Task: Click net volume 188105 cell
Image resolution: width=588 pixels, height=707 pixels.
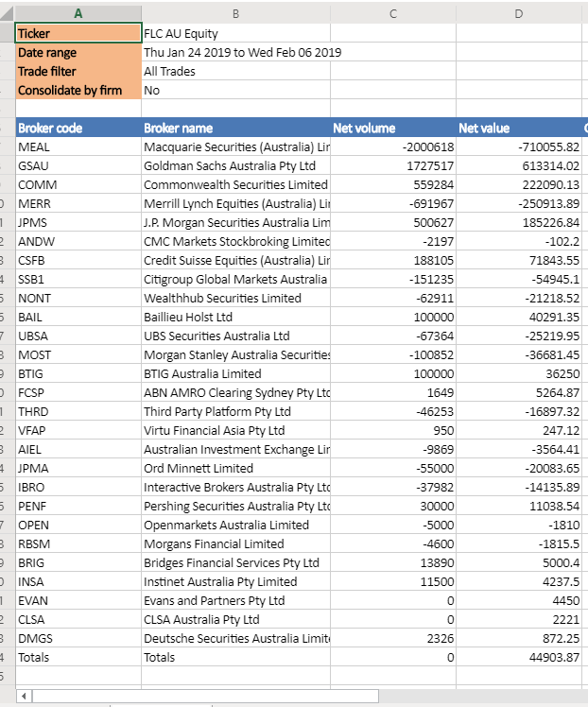Action: [x=393, y=261]
